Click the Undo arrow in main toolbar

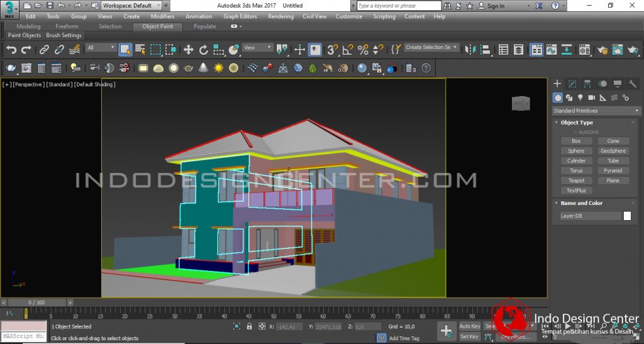click(11, 50)
